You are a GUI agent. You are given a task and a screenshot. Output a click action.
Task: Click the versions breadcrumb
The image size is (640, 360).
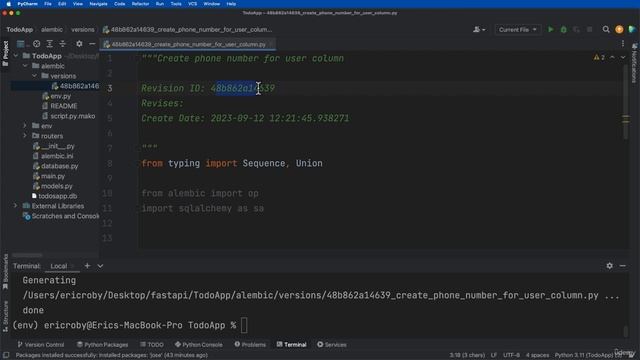[x=83, y=29]
